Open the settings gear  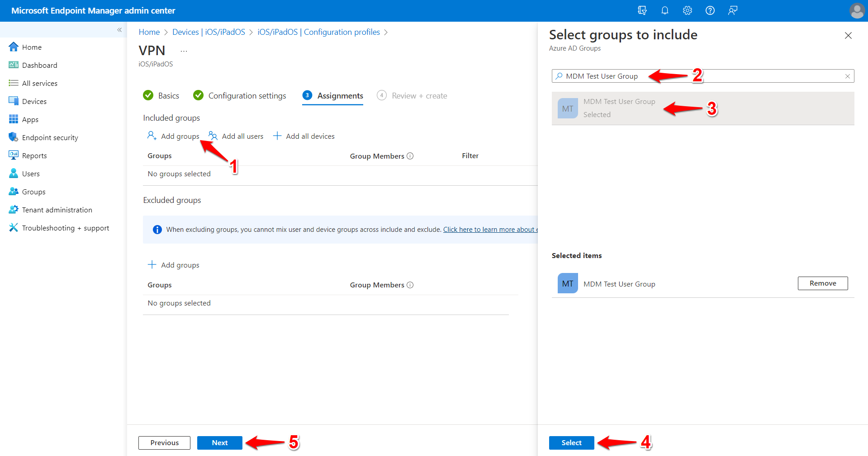pyautogui.click(x=687, y=10)
